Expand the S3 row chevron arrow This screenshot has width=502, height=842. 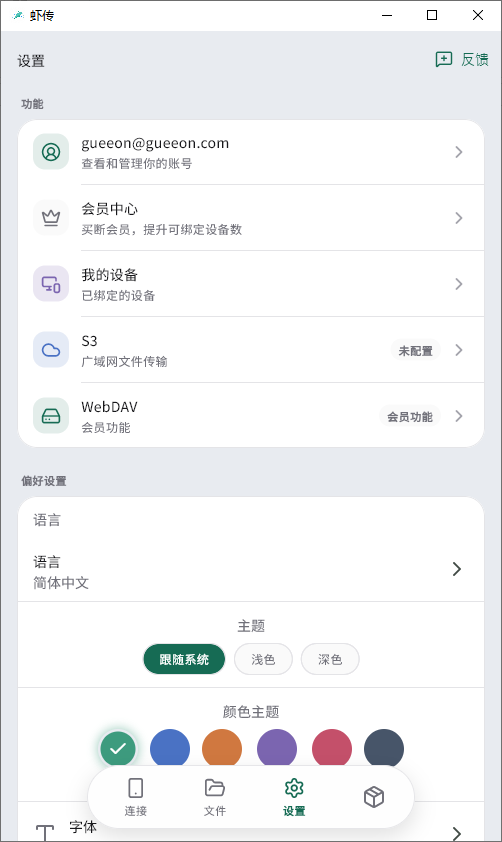[459, 350]
